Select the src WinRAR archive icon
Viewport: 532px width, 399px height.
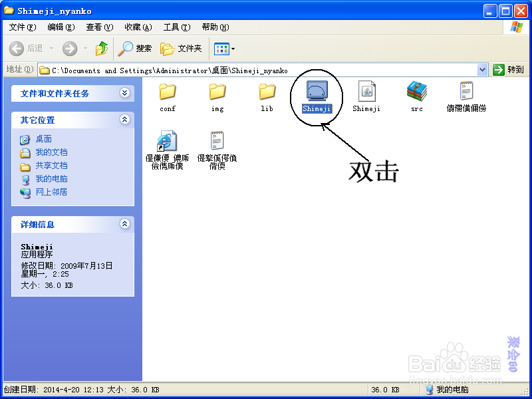pos(417,91)
